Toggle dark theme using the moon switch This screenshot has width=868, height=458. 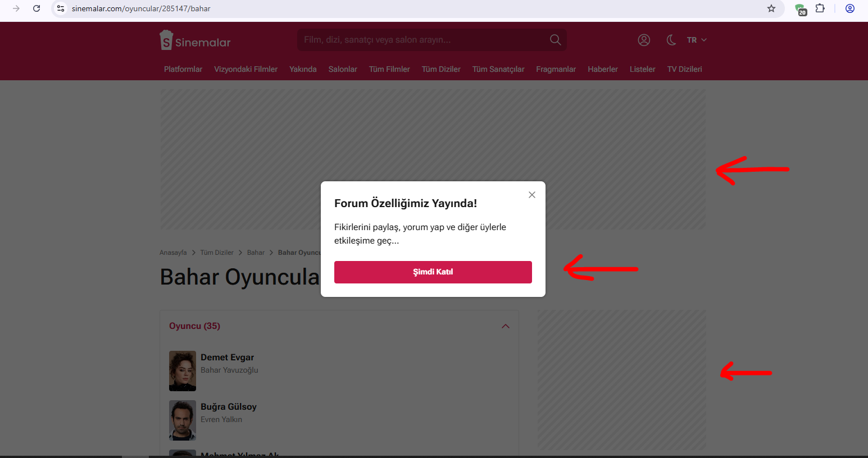pos(671,40)
